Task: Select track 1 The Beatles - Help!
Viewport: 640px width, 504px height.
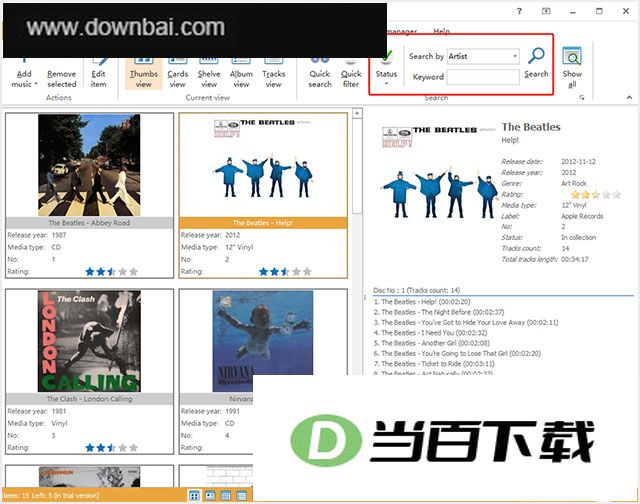Action: point(422,302)
